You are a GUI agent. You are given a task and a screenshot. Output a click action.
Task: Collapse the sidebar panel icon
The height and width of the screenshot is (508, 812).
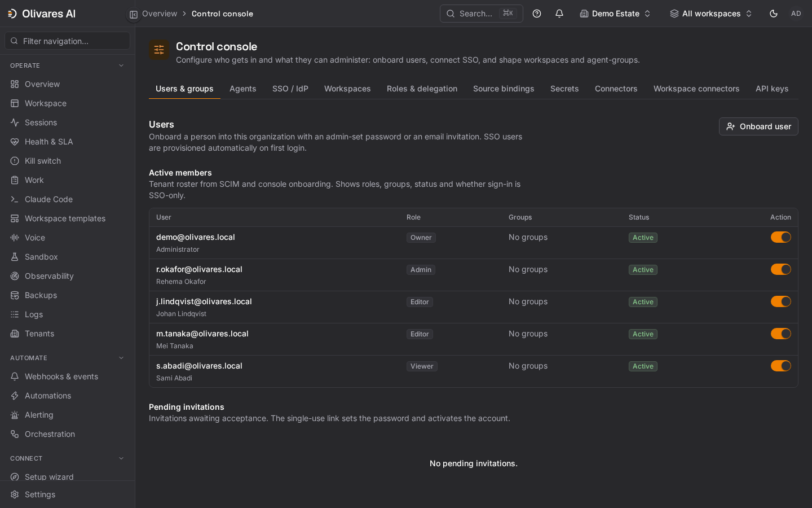(134, 15)
